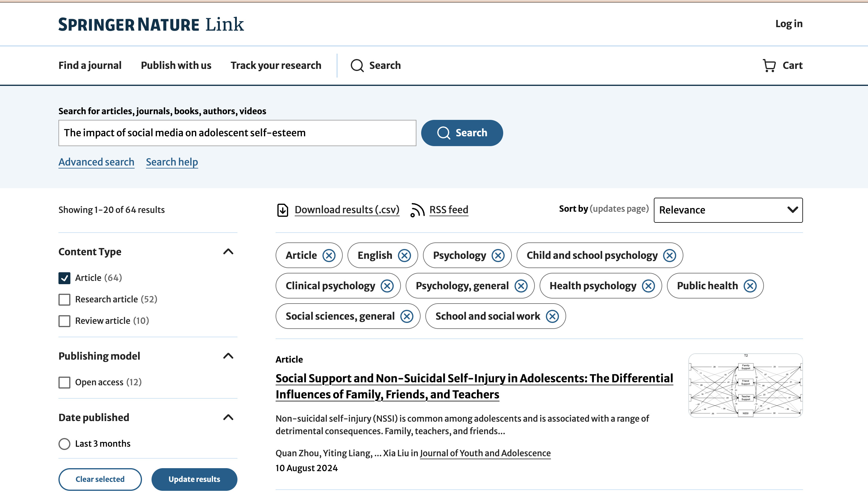Collapse the Publishing model section
The image size is (868, 495).
pyautogui.click(x=228, y=356)
